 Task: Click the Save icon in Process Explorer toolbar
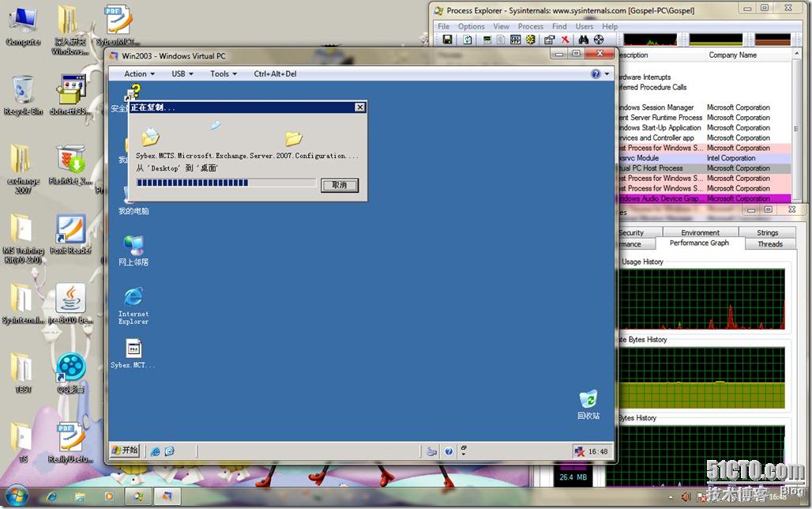[447, 40]
